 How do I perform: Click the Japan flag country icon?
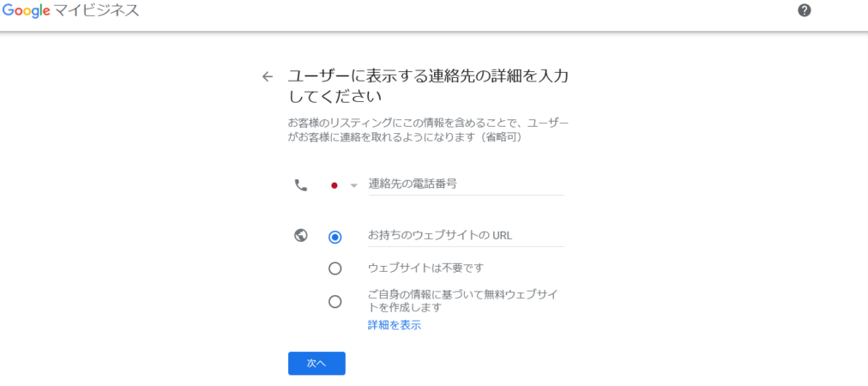[x=335, y=185]
